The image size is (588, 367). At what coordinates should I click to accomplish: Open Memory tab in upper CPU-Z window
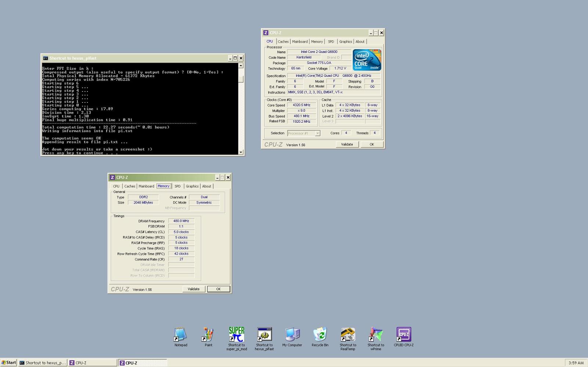coord(317,42)
